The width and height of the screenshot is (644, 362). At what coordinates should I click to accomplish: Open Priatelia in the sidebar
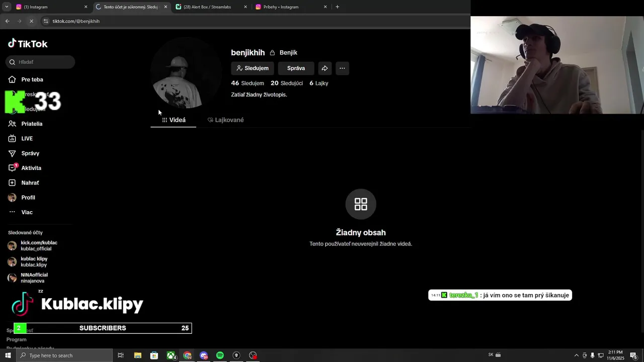point(32,124)
